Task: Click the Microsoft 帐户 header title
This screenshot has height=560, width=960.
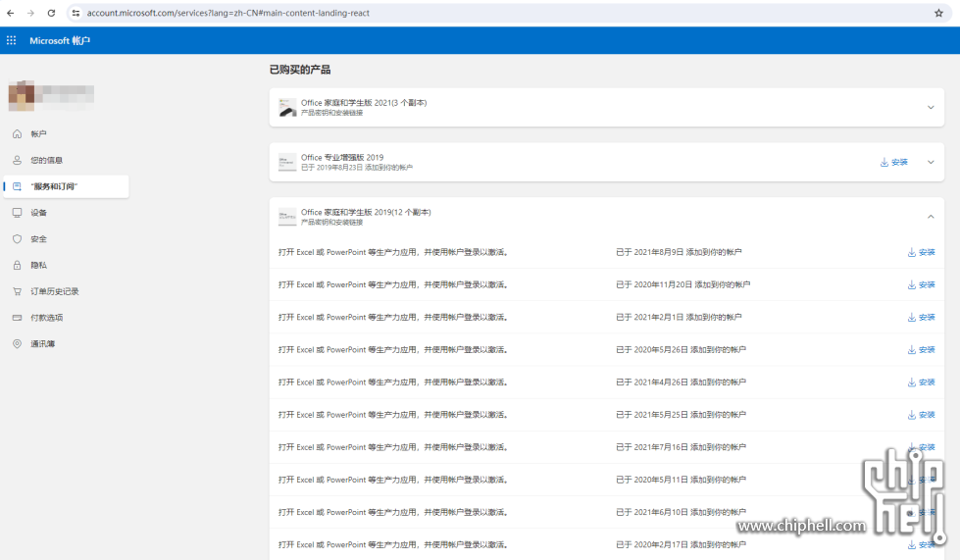Action: [x=60, y=40]
